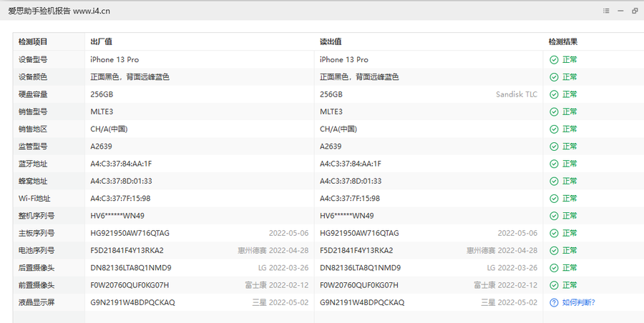Click the green check icon for 蓝牙地址
Viewport: 644px width, 323px height.
(x=554, y=164)
